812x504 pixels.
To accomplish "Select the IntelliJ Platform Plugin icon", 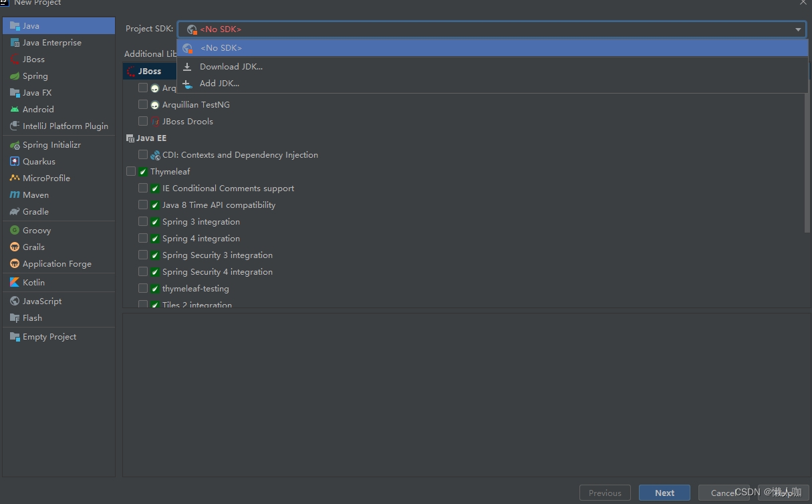I will tap(15, 126).
